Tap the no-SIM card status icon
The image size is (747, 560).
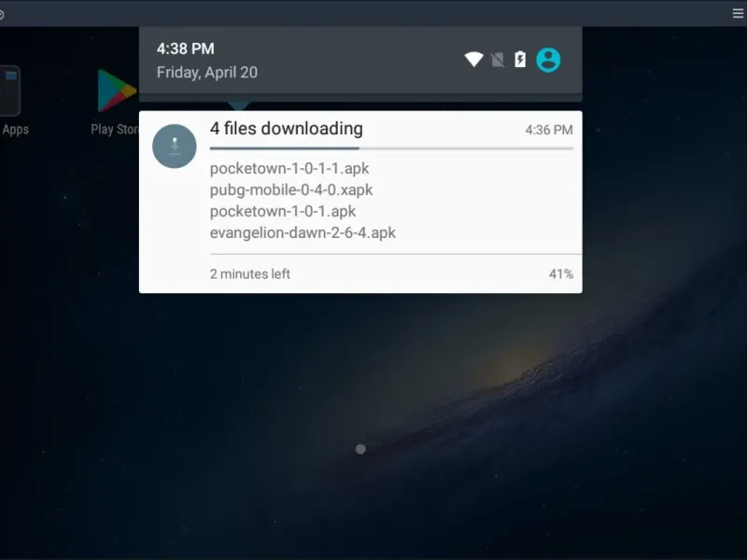click(498, 60)
